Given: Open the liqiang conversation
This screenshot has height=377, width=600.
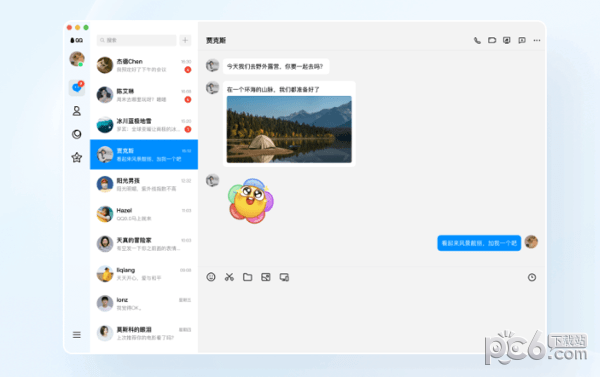Looking at the screenshot, I should click(x=144, y=274).
